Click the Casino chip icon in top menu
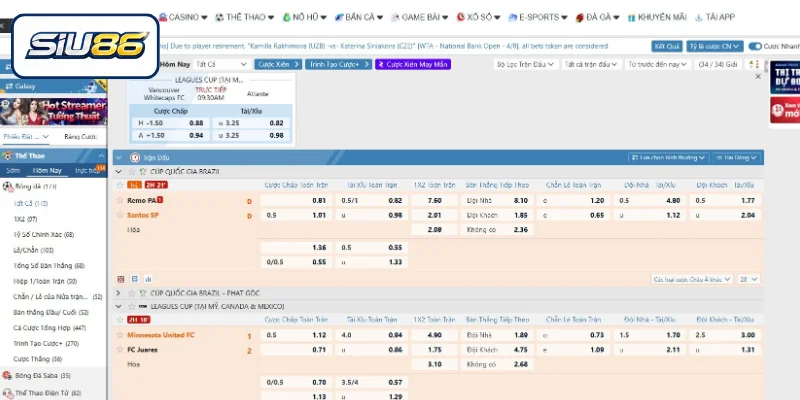This screenshot has height=400, width=800. click(x=163, y=17)
